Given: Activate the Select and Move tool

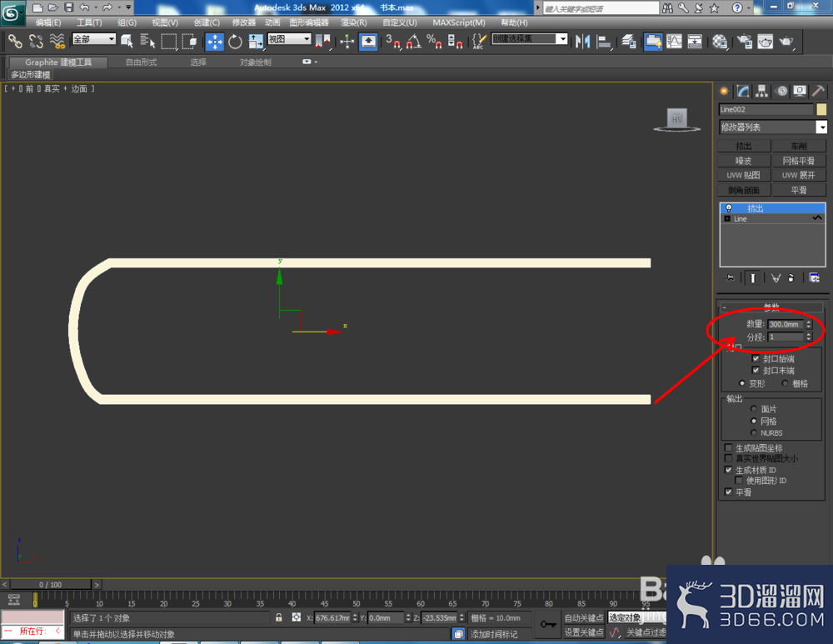Looking at the screenshot, I should [x=215, y=41].
